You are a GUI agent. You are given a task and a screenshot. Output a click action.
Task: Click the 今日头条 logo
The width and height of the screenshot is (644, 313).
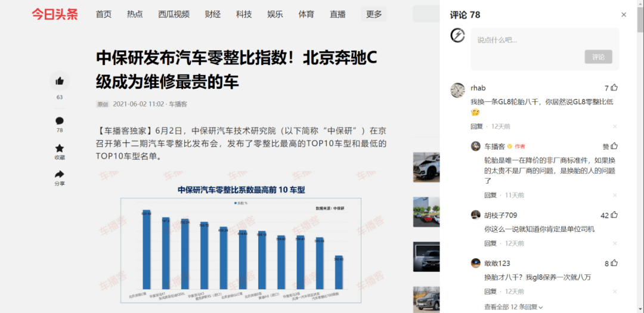point(55,14)
